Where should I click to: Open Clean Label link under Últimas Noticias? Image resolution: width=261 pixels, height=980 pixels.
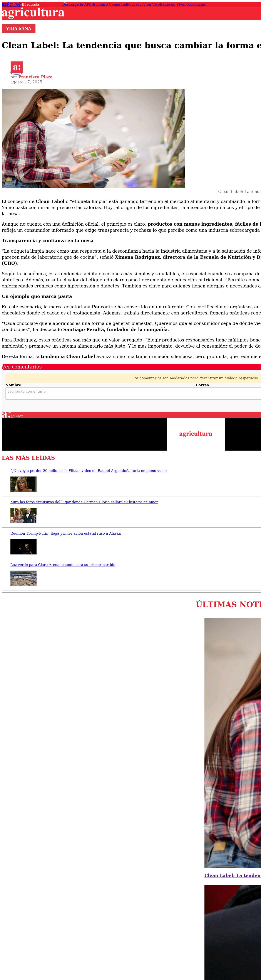[233, 875]
